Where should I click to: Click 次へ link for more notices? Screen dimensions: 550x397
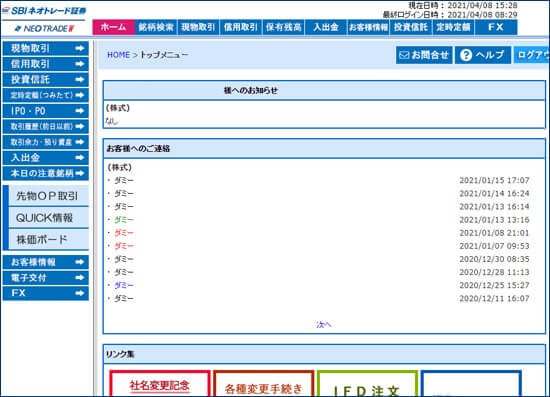click(x=323, y=325)
